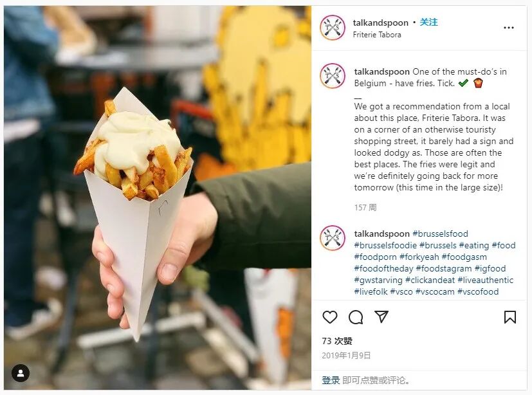Open talkandspoon avatar beside hashtag comment
The height and width of the screenshot is (395, 532).
pos(333,238)
